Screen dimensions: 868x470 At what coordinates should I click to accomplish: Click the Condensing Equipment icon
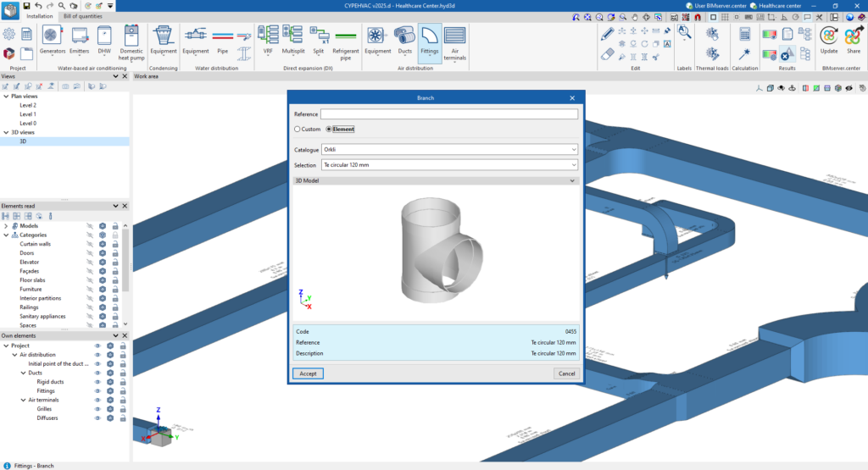164,41
